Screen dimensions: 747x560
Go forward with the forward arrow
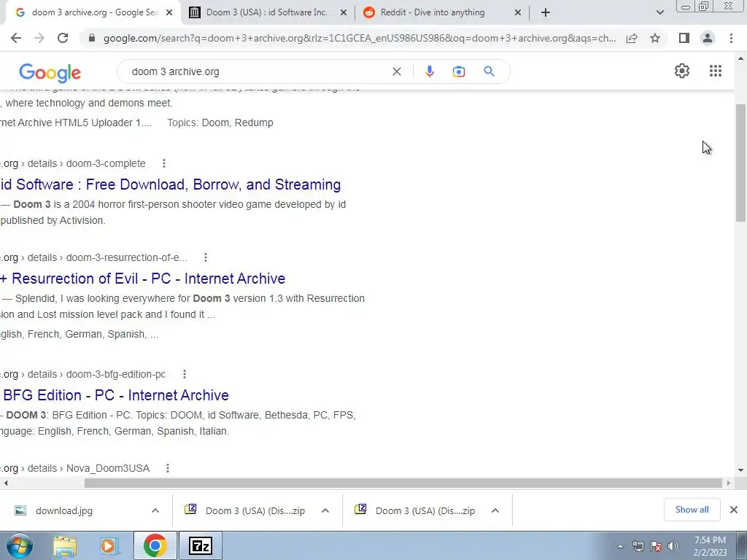click(x=39, y=38)
